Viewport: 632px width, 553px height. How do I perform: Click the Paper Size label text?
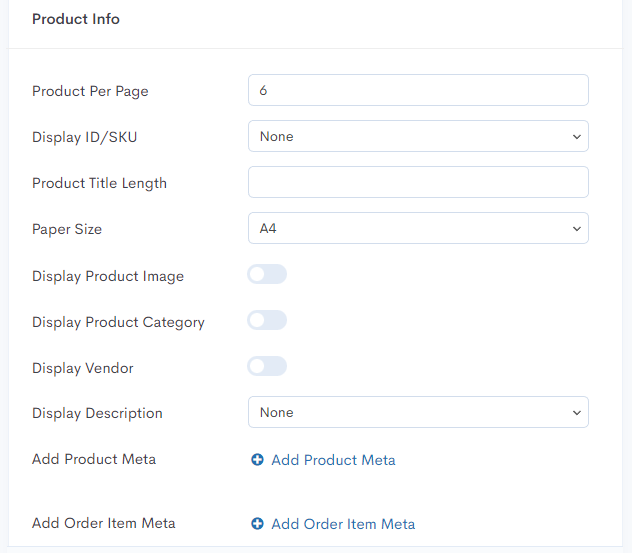click(67, 229)
